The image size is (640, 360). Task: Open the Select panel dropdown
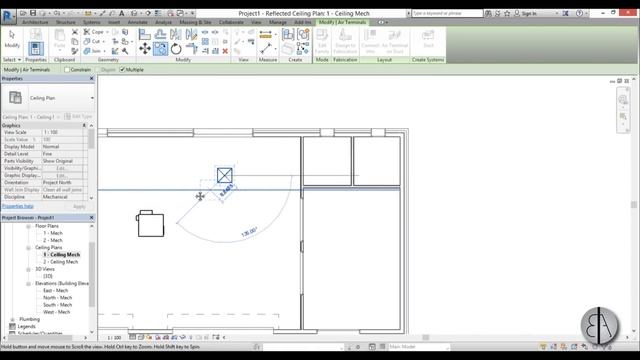click(x=12, y=60)
